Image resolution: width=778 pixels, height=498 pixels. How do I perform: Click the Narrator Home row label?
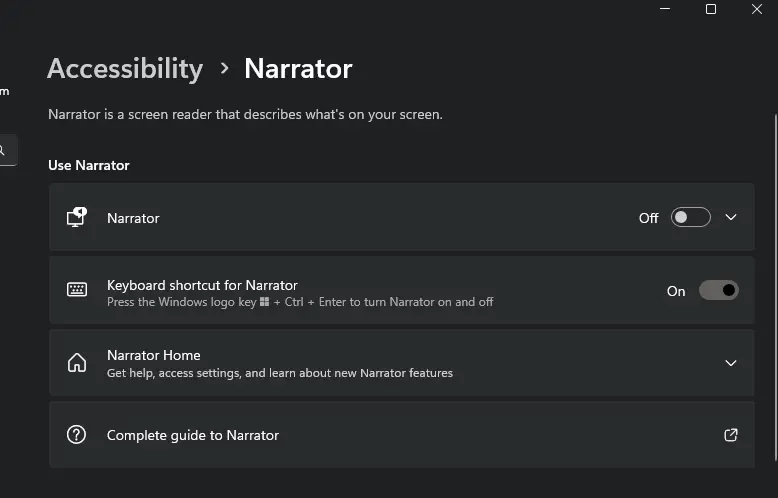pos(154,355)
